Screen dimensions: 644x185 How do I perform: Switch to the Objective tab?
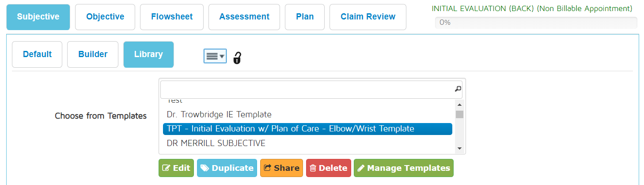105,17
